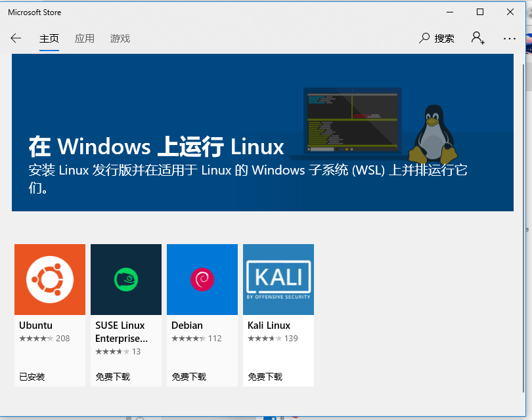Viewport: 532px width, 420px height.
Task: Open the Debian swirl logo tile
Action: click(x=202, y=280)
